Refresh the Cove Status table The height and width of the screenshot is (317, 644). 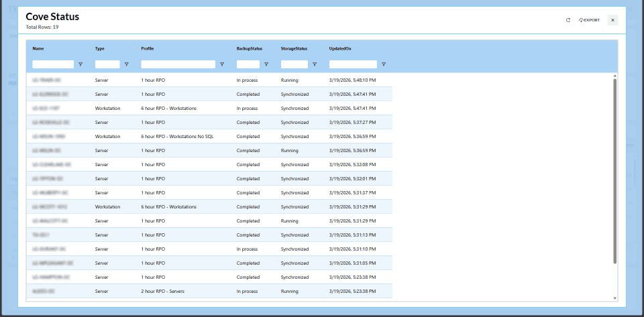click(x=568, y=20)
